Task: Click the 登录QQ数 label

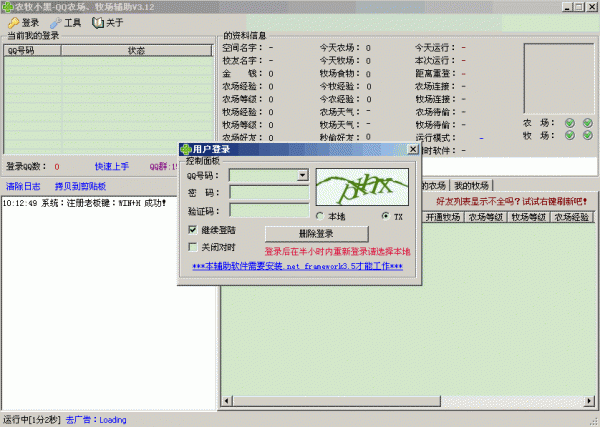Action: point(26,166)
